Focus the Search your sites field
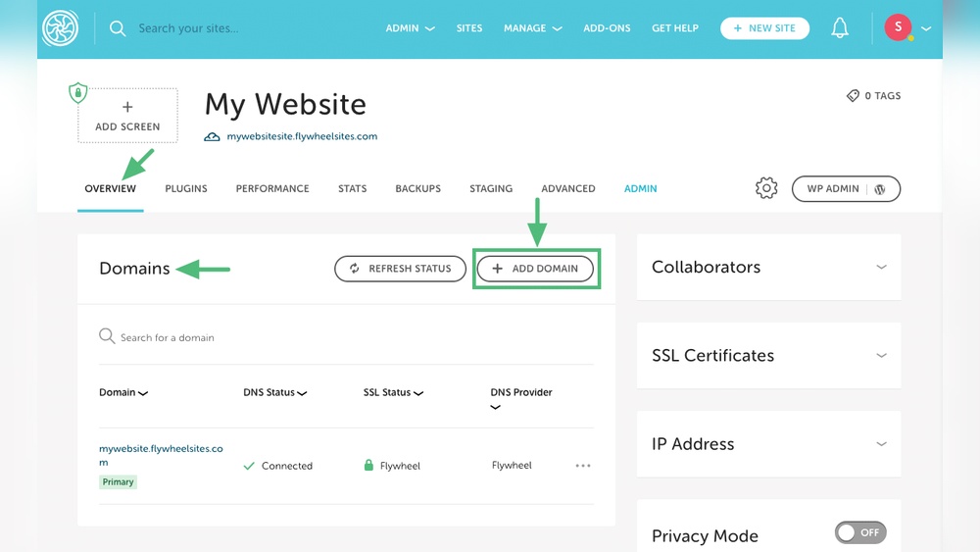 pyautogui.click(x=188, y=28)
